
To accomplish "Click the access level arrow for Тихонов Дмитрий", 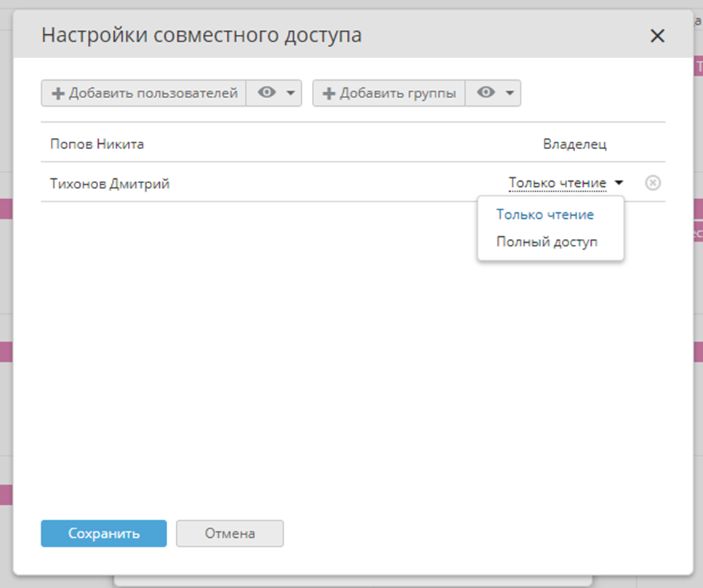I will tap(619, 183).
